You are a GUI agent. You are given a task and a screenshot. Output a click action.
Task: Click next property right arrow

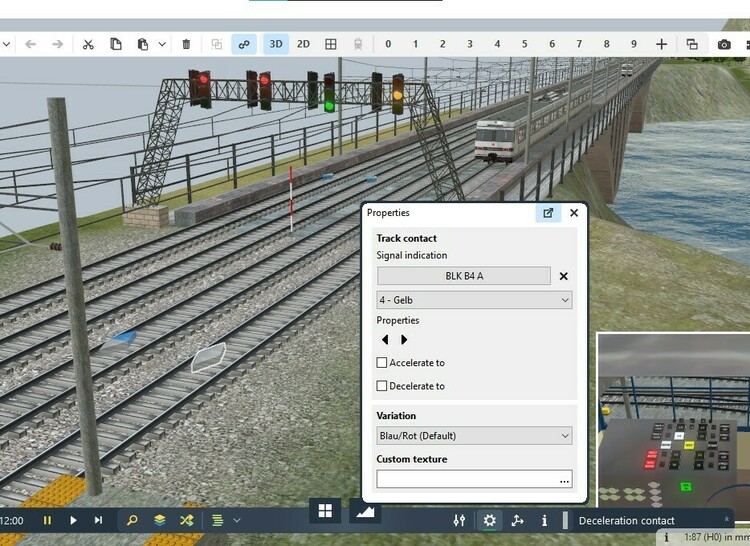(x=404, y=339)
